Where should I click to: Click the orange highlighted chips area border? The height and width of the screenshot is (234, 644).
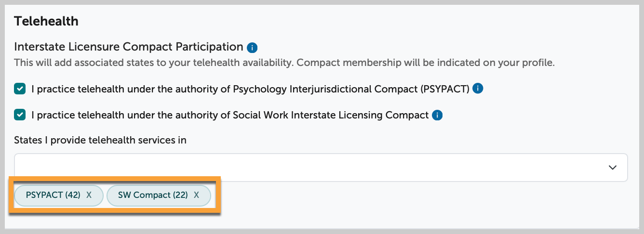tap(115, 178)
